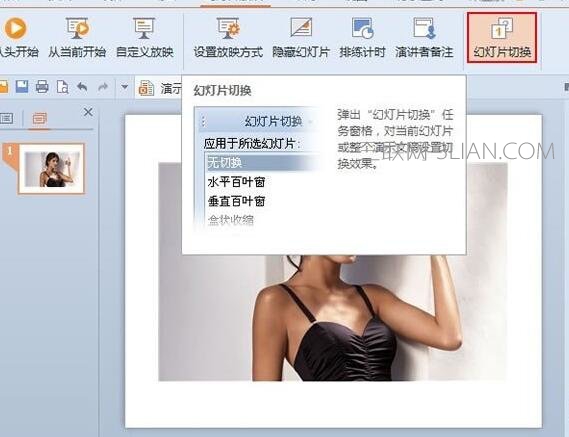Open 设置放映方式 settings
This screenshot has width=569, height=437.
click(x=228, y=37)
